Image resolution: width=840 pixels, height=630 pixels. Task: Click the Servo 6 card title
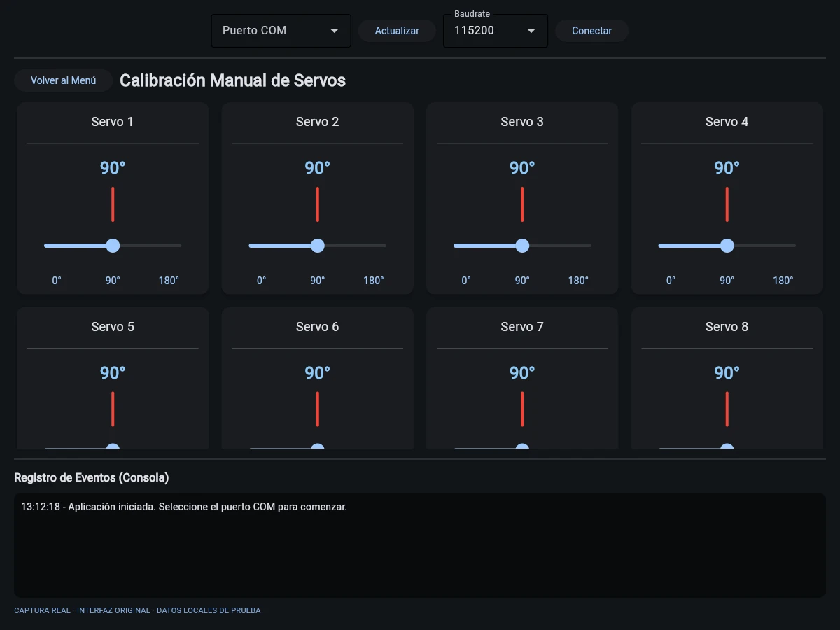coord(318,327)
